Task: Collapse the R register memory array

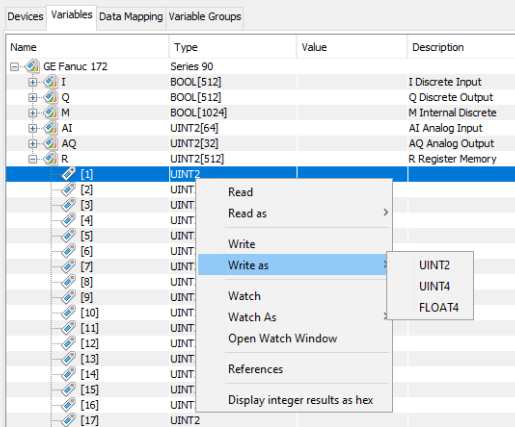Action: (33, 159)
